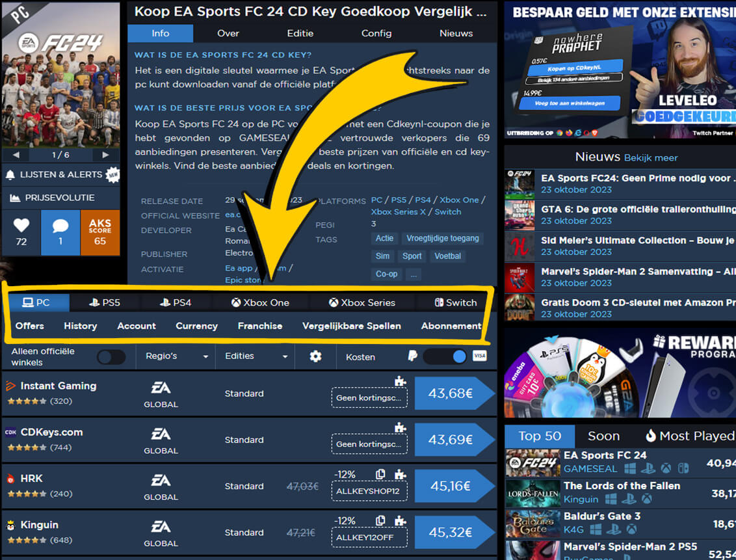Click puzzle icon on HRK row
This screenshot has width=736, height=560.
coord(400,474)
